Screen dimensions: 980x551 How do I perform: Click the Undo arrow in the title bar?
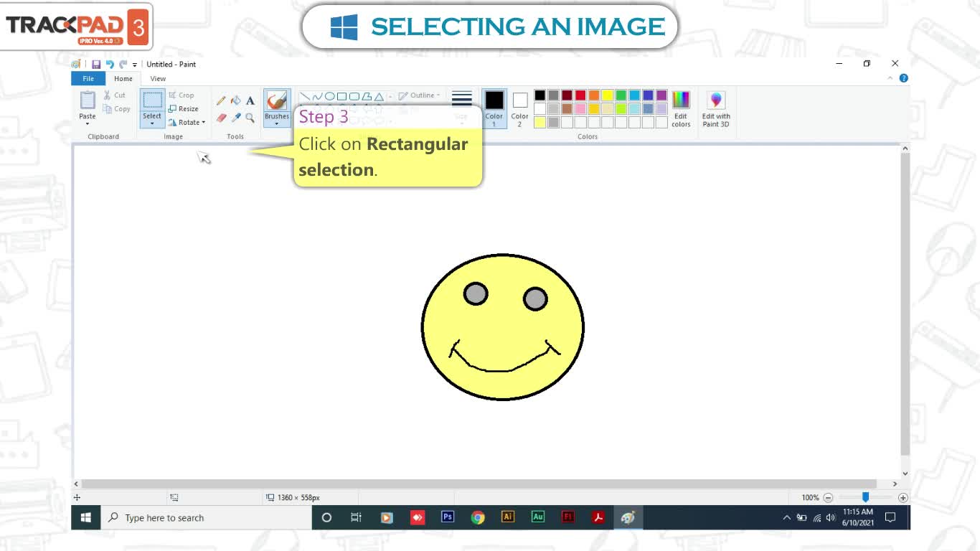click(x=110, y=65)
